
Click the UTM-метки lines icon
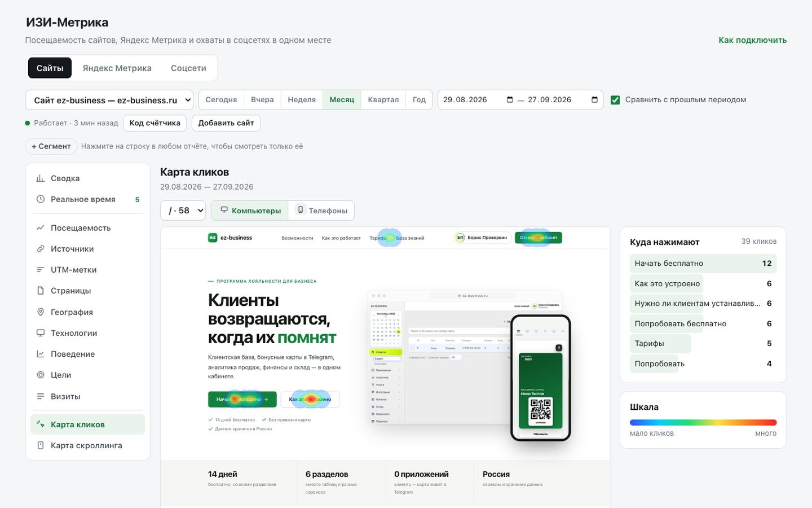pyautogui.click(x=41, y=270)
